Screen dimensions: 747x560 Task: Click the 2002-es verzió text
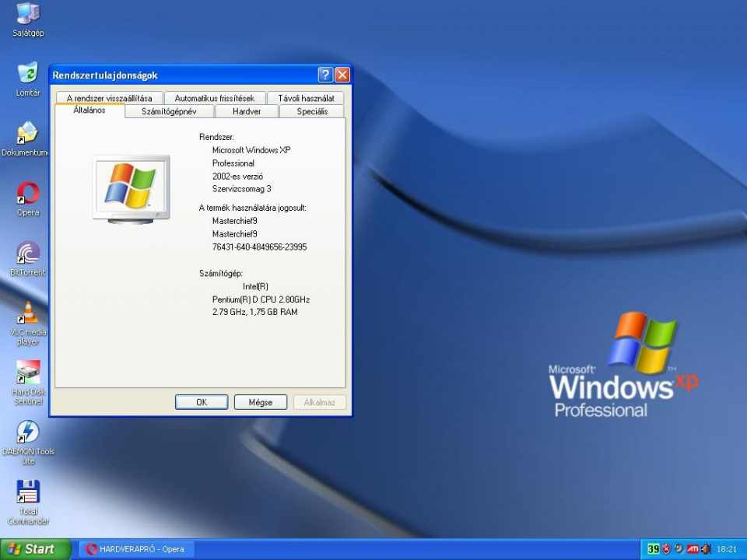(237, 176)
